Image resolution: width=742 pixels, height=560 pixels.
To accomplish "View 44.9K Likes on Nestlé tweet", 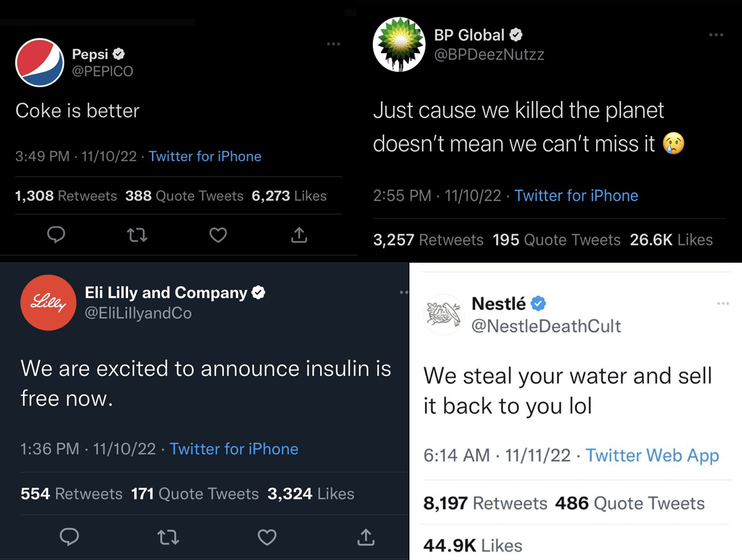I will 473,545.
